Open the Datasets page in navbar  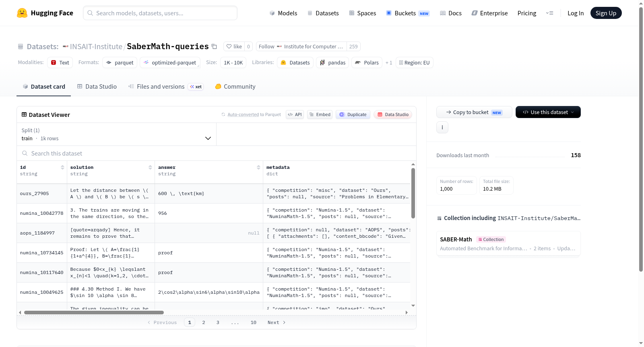pos(323,13)
